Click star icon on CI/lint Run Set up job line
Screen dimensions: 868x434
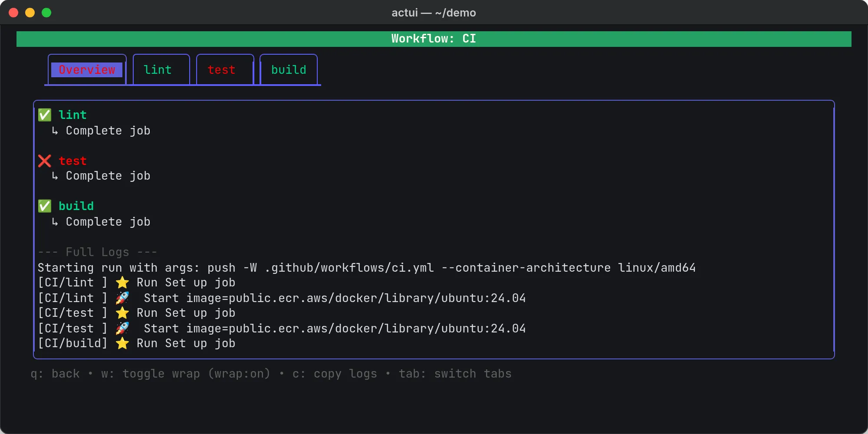coord(122,283)
